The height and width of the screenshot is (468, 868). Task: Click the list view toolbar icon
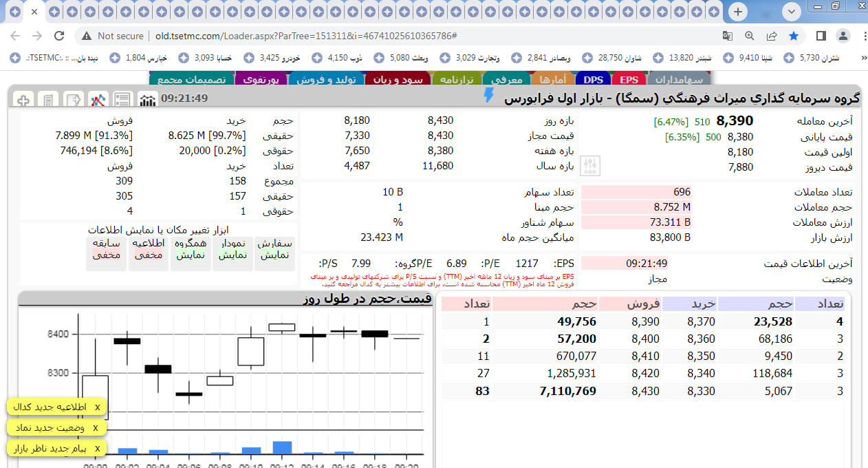click(x=122, y=100)
